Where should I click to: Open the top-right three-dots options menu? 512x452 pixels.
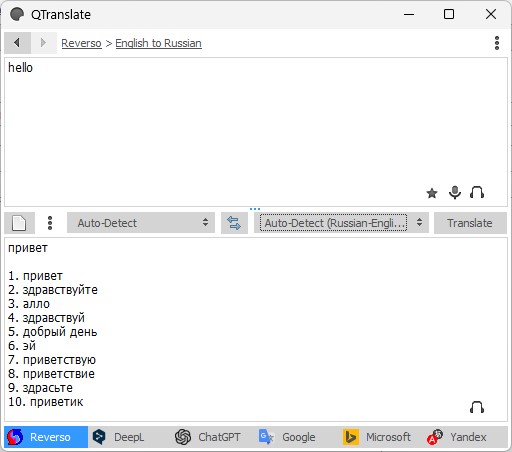tap(497, 43)
